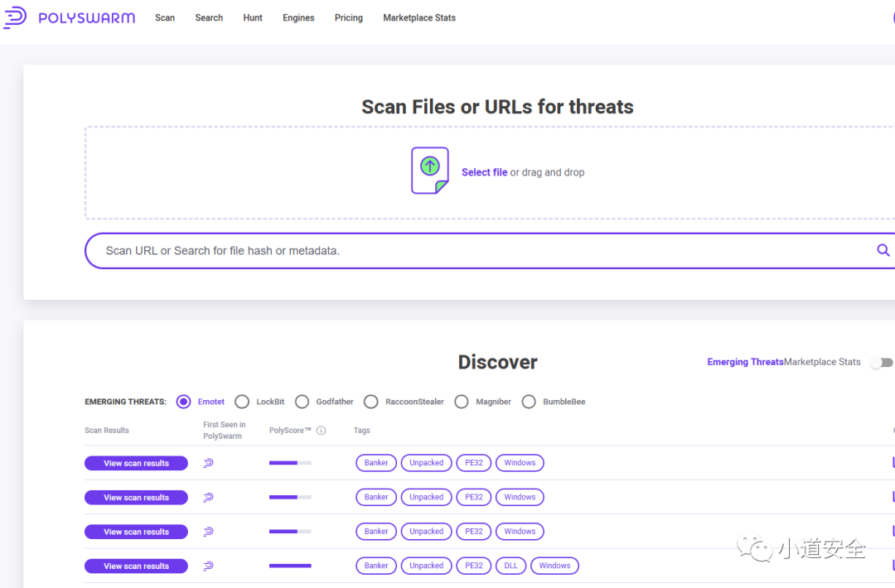Click the Tags column header

(362, 431)
